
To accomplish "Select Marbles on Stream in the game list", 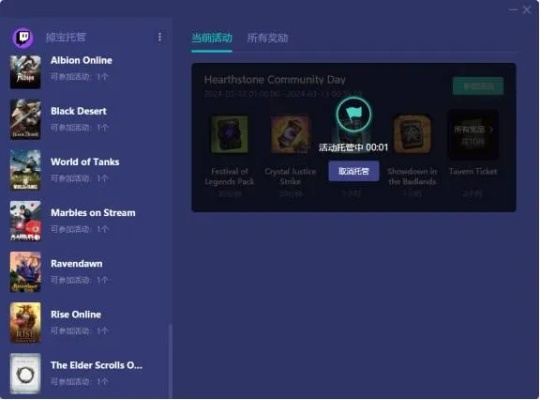I will 86,221.
